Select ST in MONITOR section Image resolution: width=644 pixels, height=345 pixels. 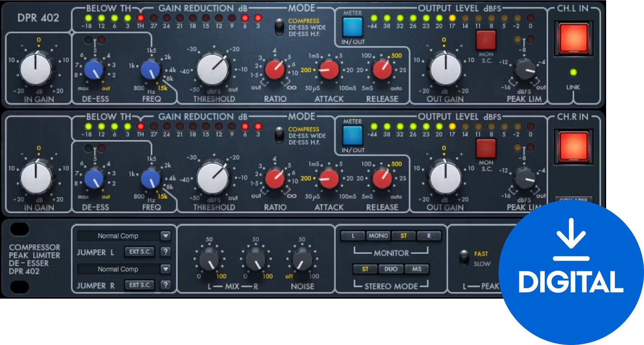(x=403, y=236)
